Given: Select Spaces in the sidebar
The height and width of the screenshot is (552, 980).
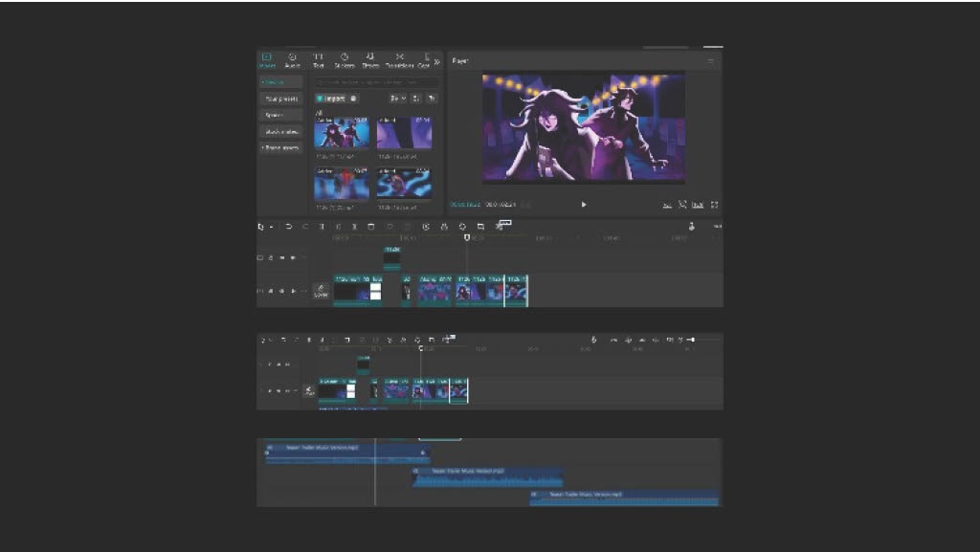Looking at the screenshot, I should (x=280, y=115).
